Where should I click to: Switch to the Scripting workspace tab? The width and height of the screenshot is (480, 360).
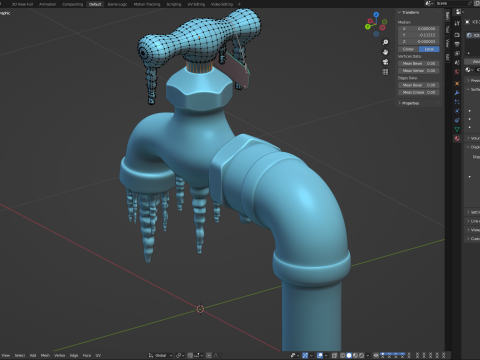point(174,4)
